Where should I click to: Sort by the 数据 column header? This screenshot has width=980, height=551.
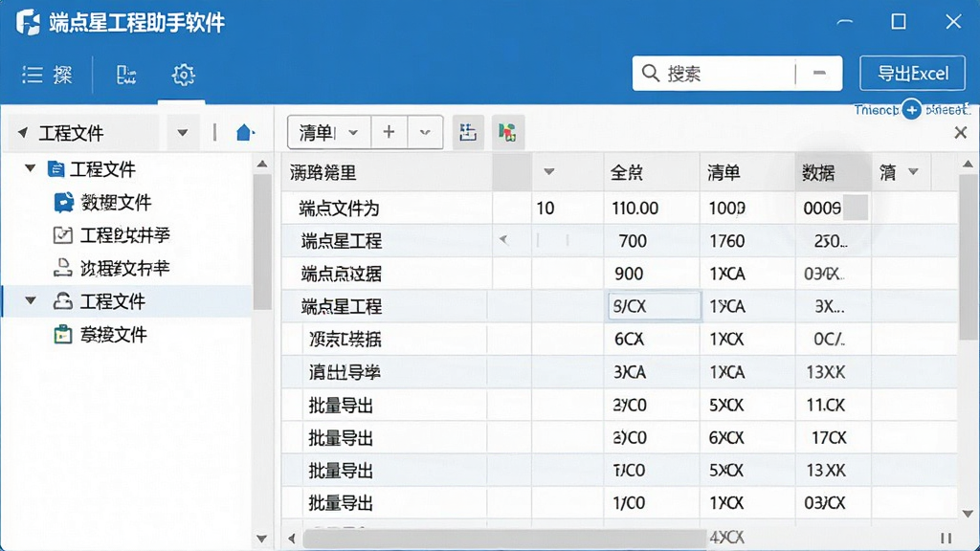[x=834, y=172]
